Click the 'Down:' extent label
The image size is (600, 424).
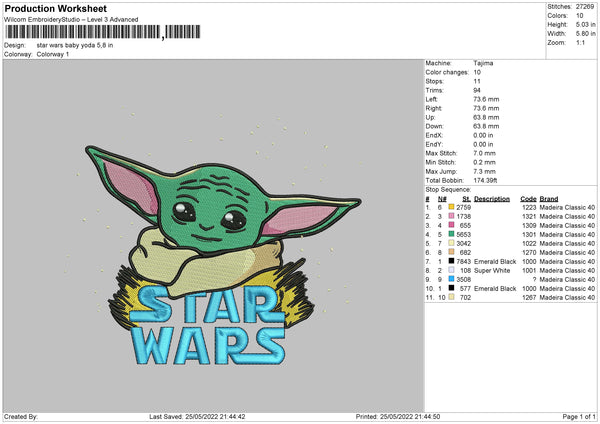pos(434,126)
